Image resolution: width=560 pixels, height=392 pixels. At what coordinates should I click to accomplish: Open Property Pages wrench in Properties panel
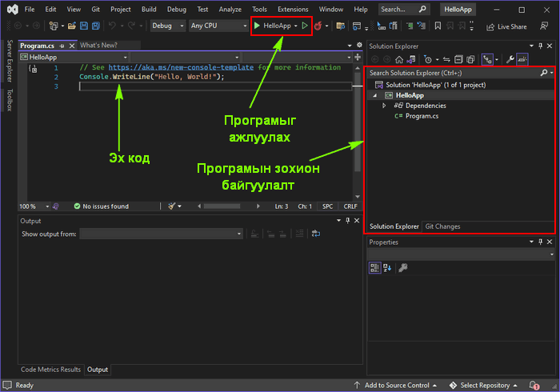(403, 268)
